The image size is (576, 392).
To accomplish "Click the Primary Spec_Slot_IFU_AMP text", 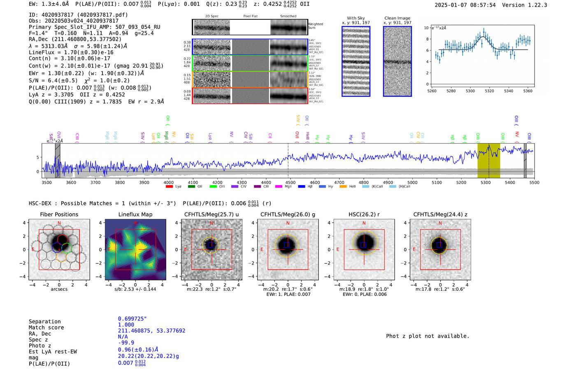I will point(95,27).
